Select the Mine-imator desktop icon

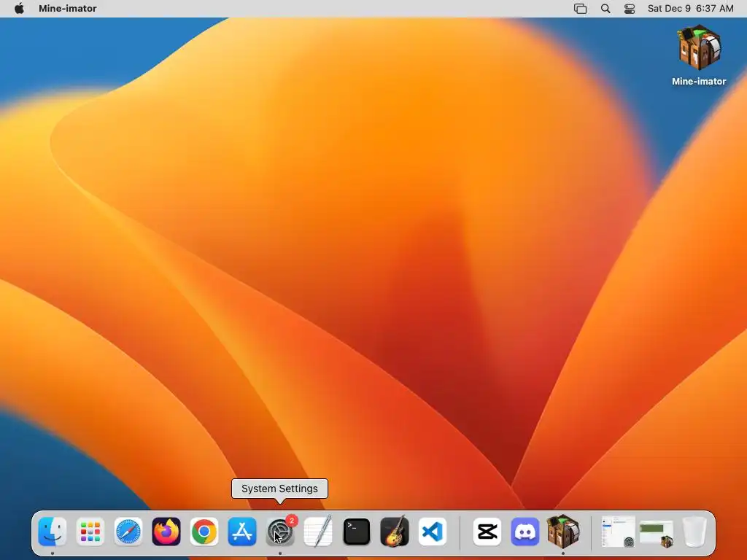(699, 55)
